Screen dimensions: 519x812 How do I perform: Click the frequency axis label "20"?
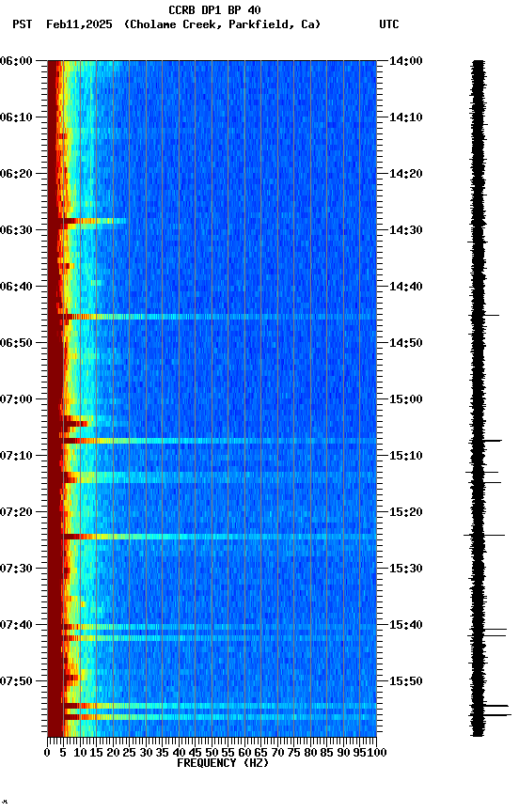click(x=113, y=753)
